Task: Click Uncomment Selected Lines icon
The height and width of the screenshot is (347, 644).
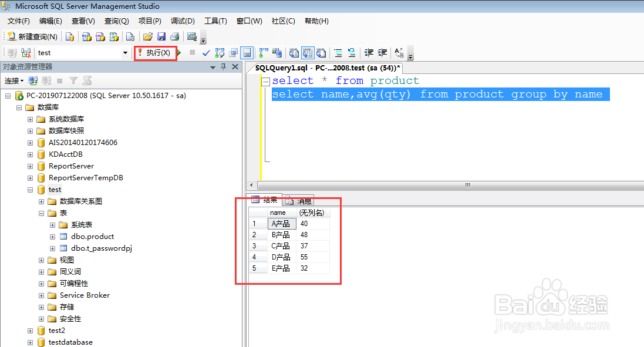Action: point(352,53)
